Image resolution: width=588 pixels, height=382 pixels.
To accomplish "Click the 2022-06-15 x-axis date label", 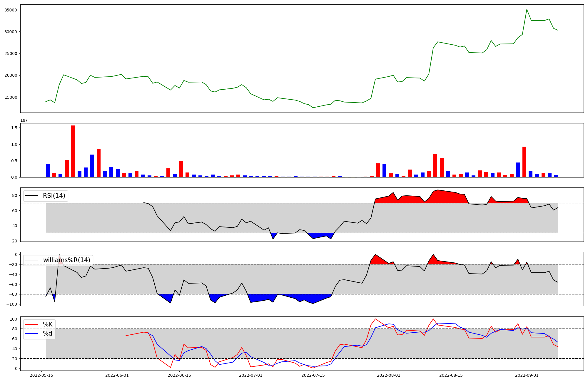I will click(179, 375).
